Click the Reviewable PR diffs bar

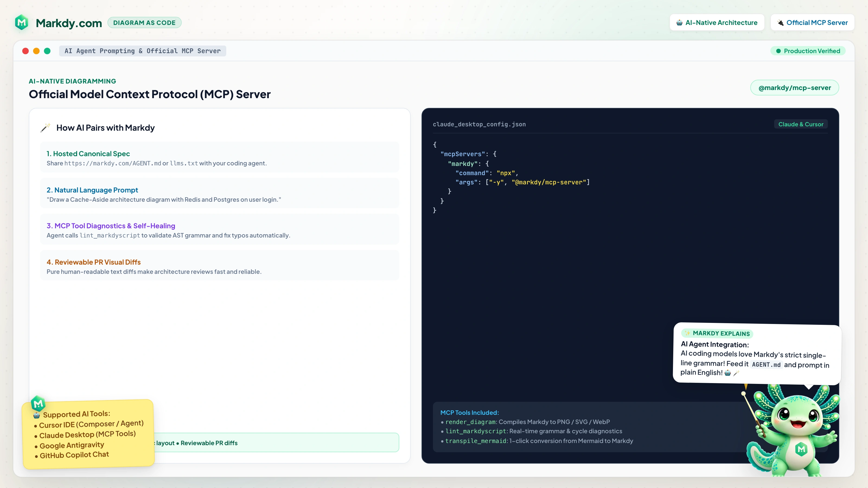(276, 443)
